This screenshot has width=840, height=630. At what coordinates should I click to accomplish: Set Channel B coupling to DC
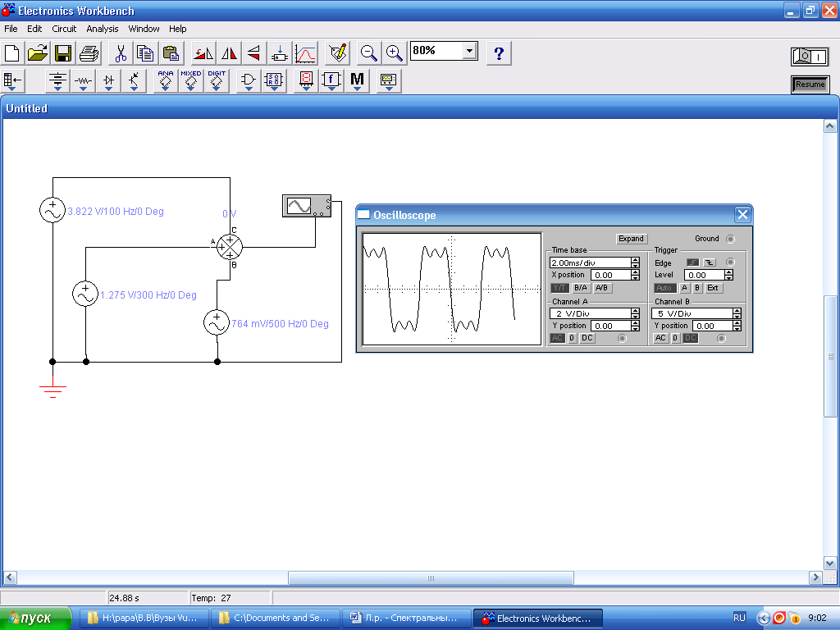tap(691, 338)
